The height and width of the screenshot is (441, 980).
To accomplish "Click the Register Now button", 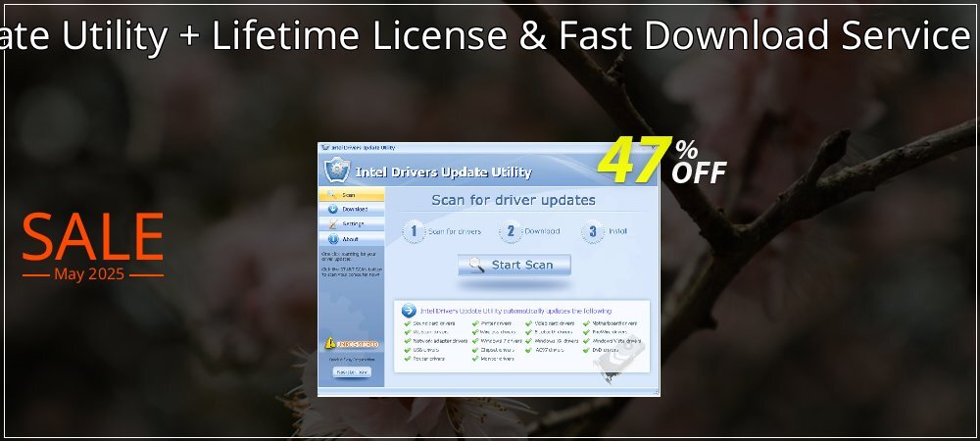I will point(351,371).
